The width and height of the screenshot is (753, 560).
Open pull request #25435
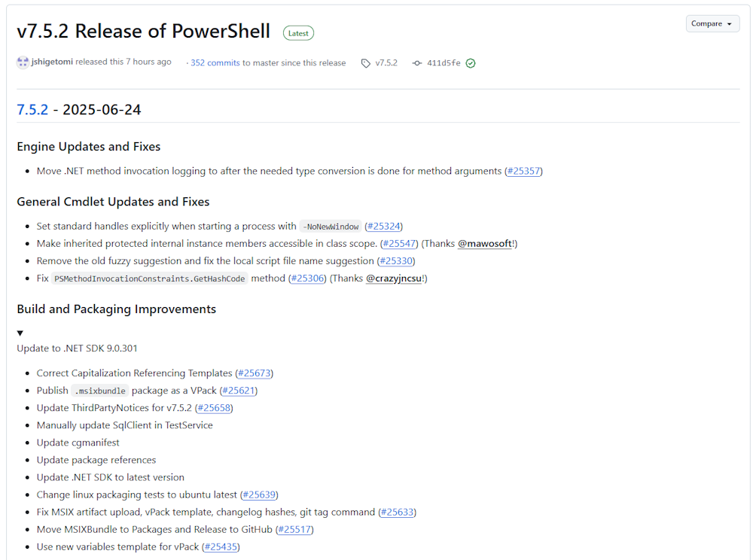pyautogui.click(x=221, y=546)
